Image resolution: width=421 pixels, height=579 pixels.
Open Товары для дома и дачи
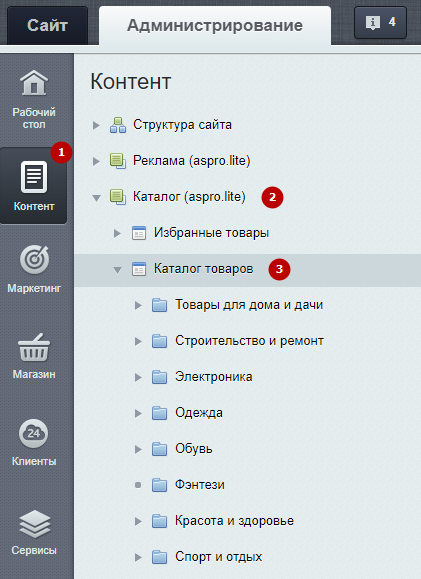(249, 305)
